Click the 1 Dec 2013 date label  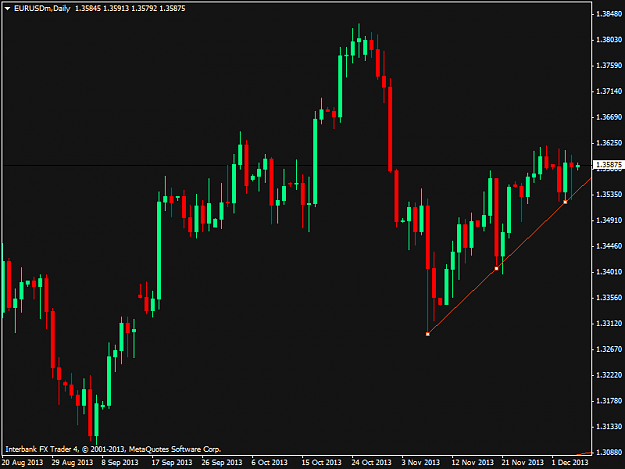pyautogui.click(x=570, y=462)
